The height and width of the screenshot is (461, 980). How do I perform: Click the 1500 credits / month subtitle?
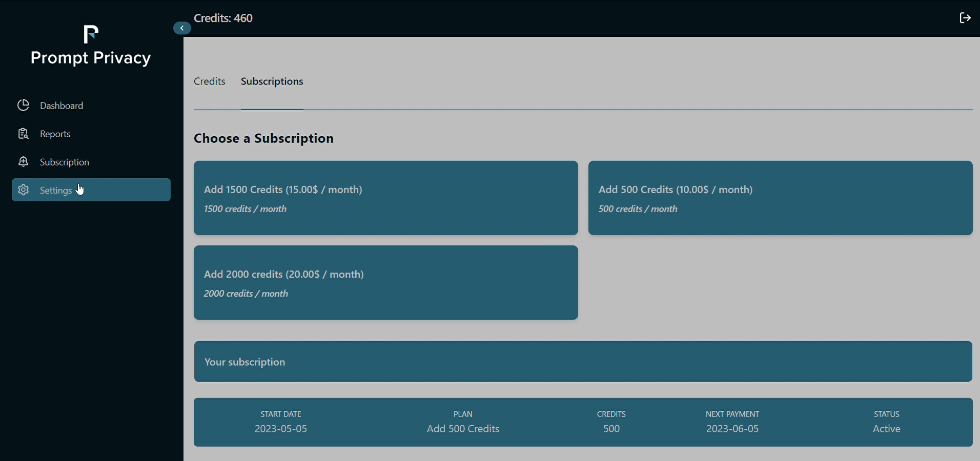246,209
